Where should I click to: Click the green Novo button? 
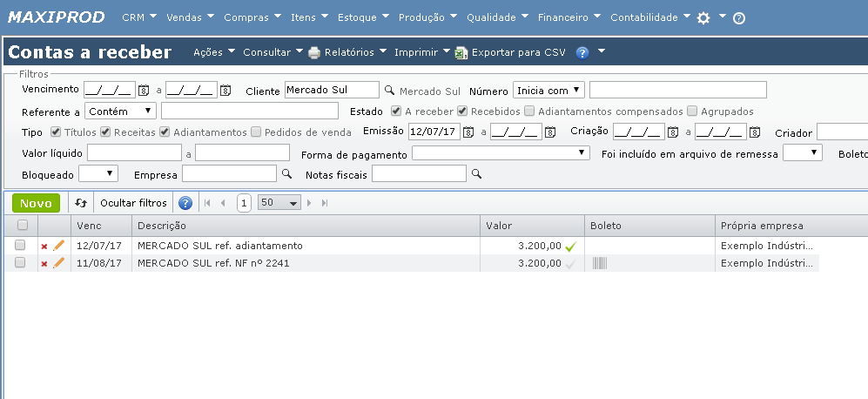click(36, 203)
